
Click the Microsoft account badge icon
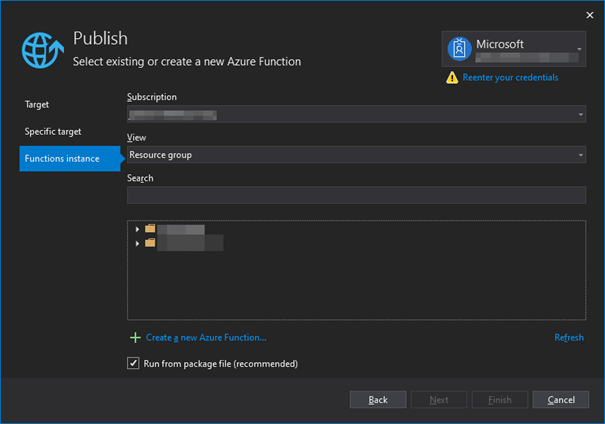coord(459,49)
